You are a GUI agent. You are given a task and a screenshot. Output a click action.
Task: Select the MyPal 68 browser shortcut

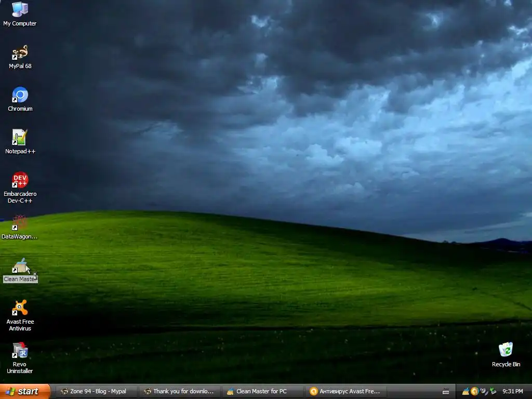[20, 57]
